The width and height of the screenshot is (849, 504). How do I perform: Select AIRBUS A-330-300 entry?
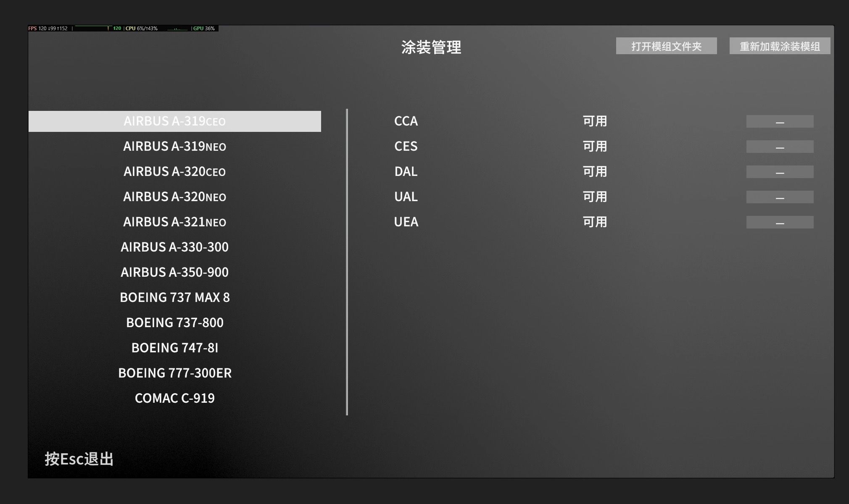coord(174,247)
